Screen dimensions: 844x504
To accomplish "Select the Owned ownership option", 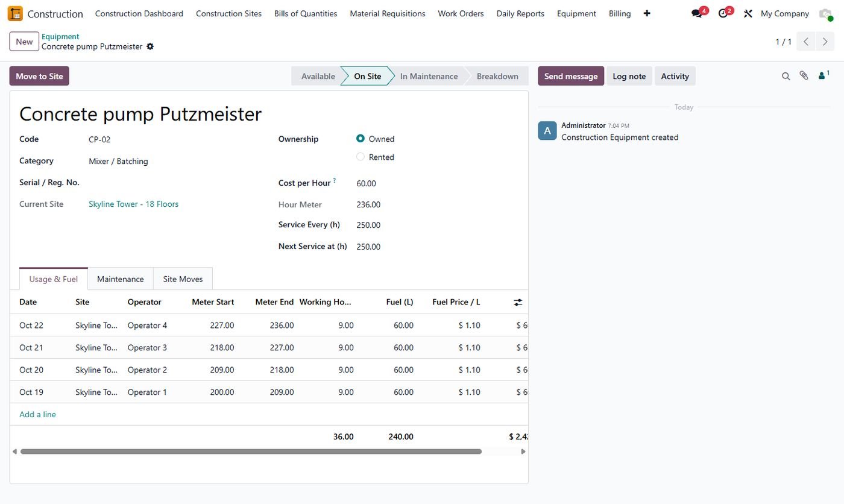I will [361, 139].
